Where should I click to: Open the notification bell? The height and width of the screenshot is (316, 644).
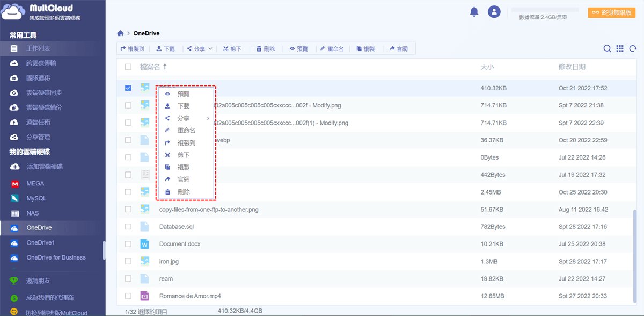pos(474,11)
